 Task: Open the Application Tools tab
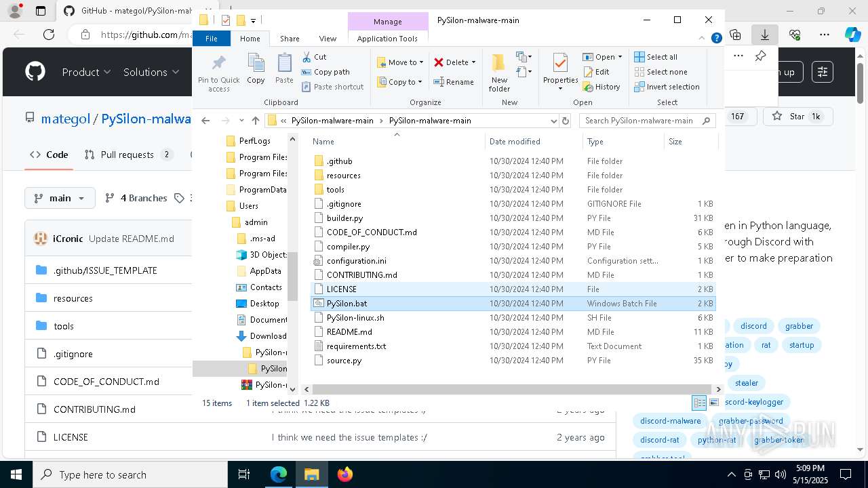[x=387, y=39]
